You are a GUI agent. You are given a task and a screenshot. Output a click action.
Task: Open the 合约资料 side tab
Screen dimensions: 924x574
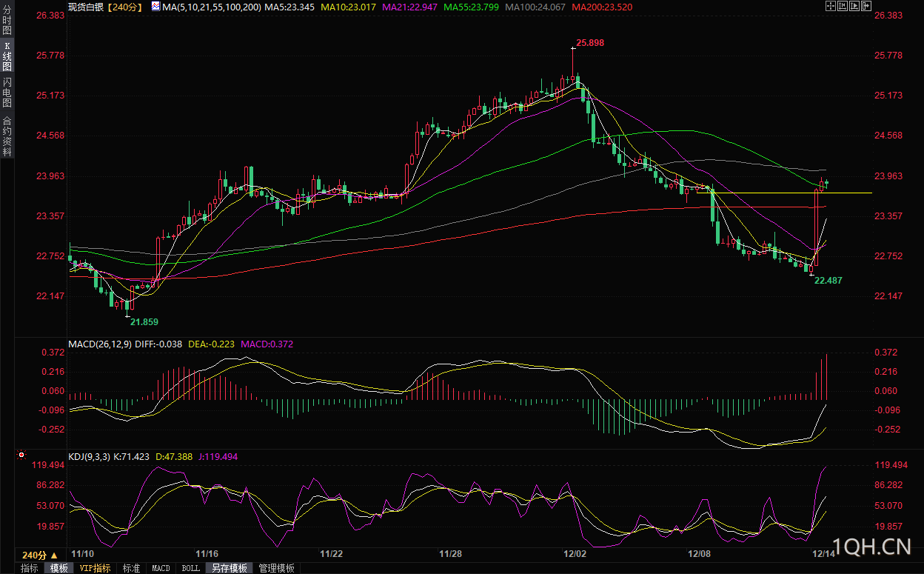(7, 136)
